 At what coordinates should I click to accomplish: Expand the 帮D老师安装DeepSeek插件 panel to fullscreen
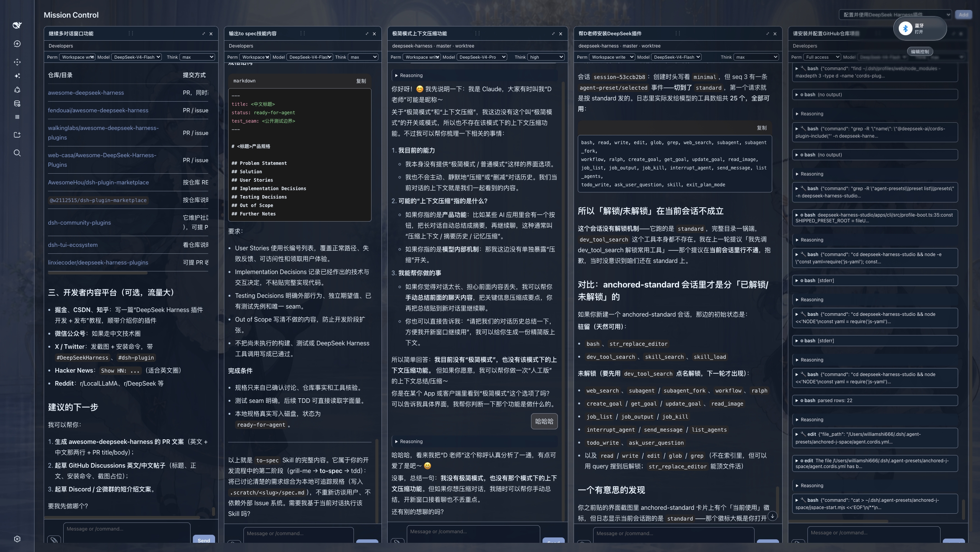coord(768,34)
